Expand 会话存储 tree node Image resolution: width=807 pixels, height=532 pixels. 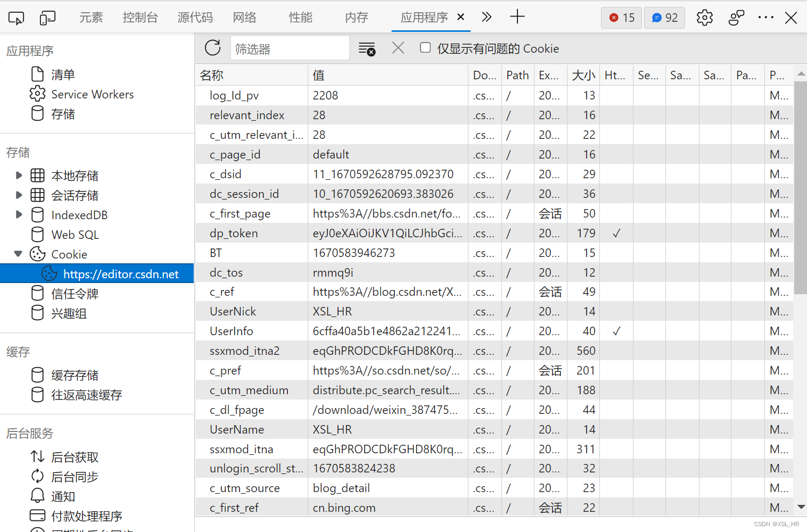(19, 195)
